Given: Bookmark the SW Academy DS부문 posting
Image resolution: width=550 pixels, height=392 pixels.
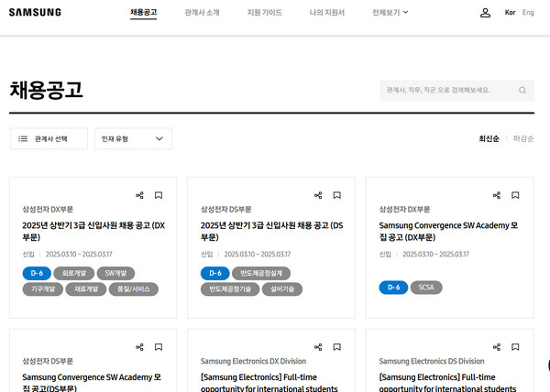Looking at the screenshot, I should coord(159,347).
